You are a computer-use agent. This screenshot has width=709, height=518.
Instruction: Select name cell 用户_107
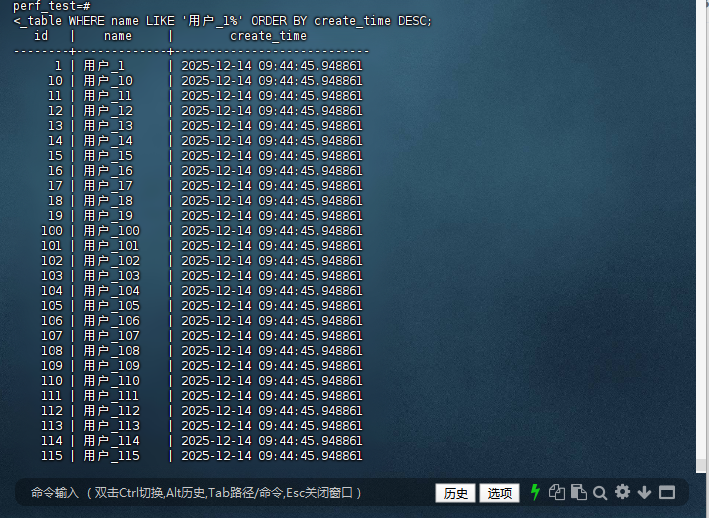111,336
